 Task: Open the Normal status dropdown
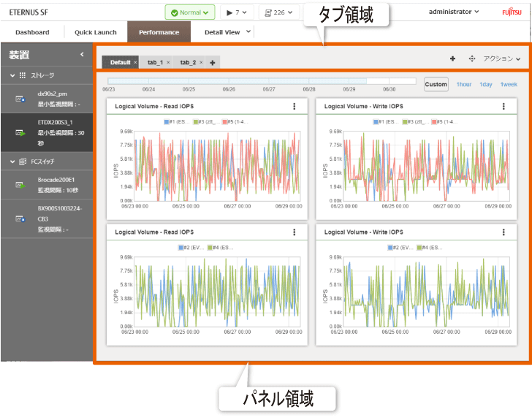[190, 12]
